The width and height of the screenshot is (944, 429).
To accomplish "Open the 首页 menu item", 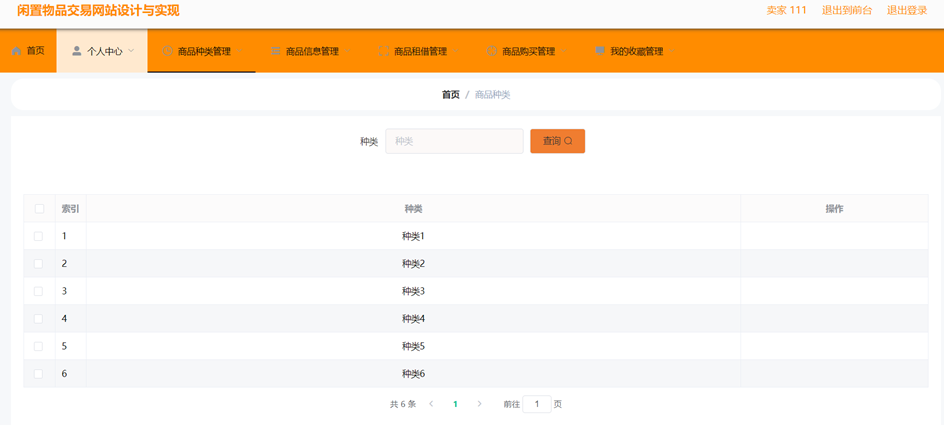I will [28, 51].
